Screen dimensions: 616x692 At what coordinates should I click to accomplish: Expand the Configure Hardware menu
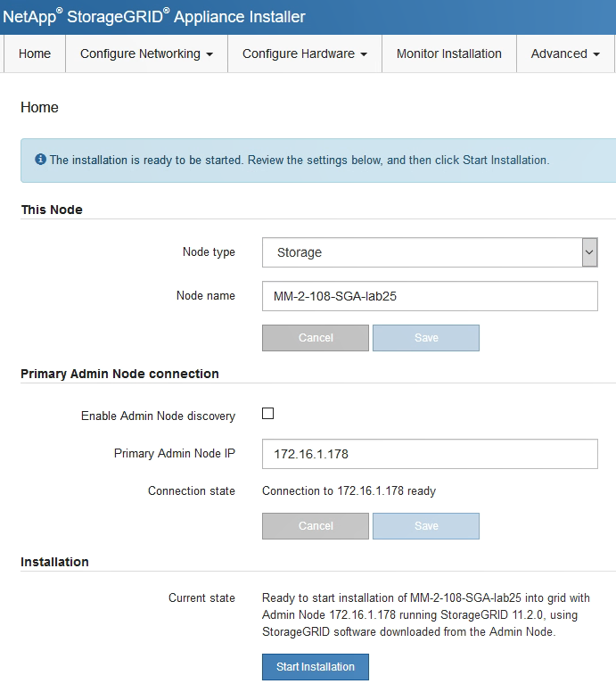[x=305, y=54]
